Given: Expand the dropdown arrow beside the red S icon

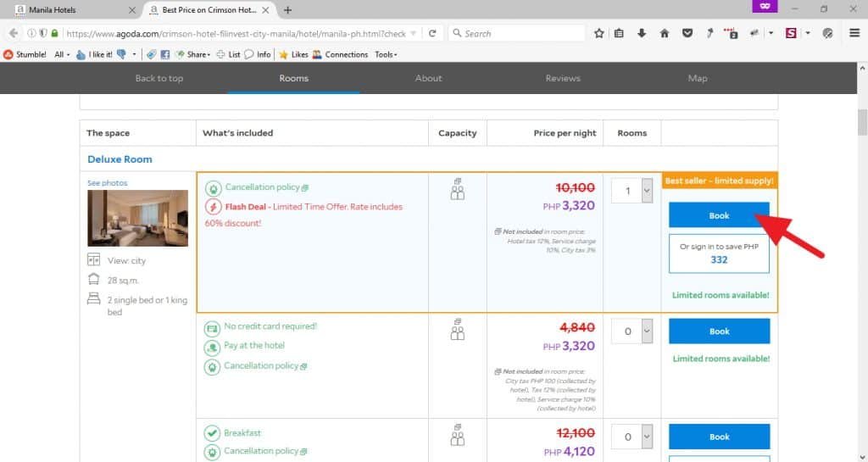Looking at the screenshot, I should click(x=808, y=33).
